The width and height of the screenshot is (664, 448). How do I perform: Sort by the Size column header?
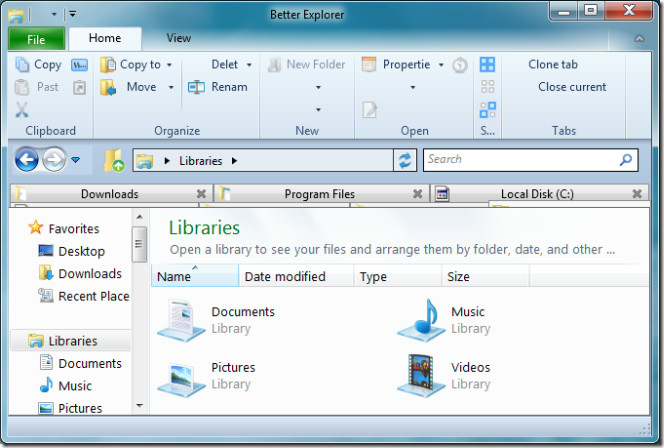[x=485, y=277]
